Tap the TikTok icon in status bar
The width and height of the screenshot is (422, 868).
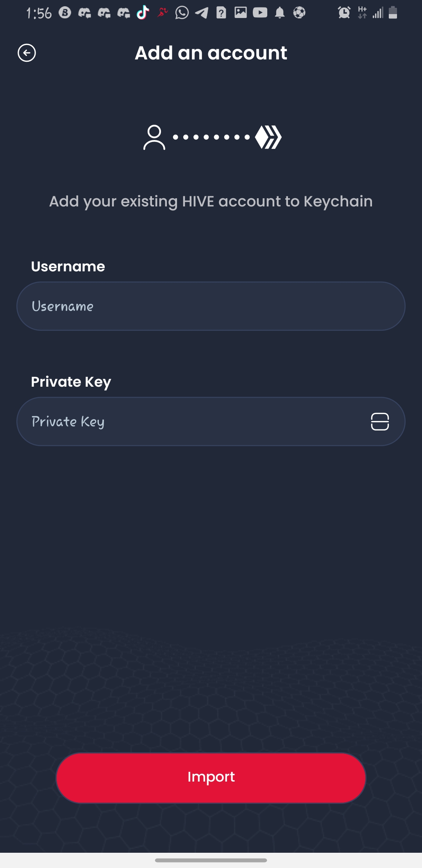tap(143, 13)
